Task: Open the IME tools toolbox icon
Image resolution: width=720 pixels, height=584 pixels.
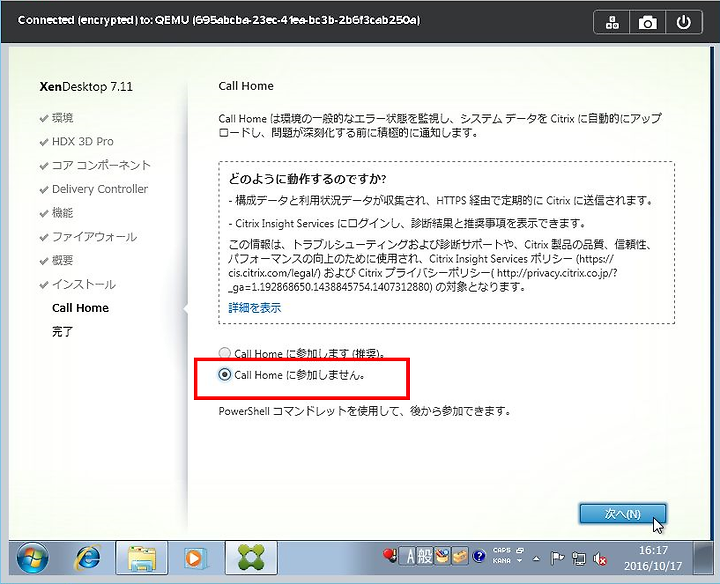Action: coord(460,556)
